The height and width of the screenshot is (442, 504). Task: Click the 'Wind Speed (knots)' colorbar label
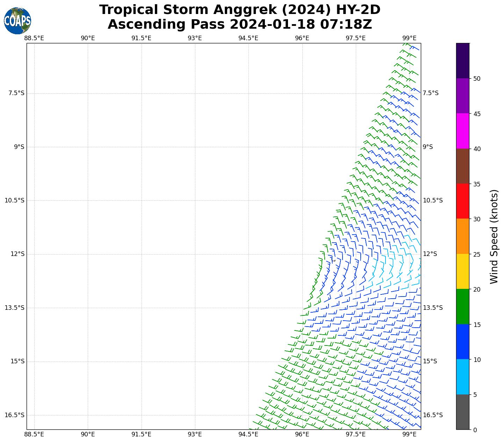click(494, 236)
